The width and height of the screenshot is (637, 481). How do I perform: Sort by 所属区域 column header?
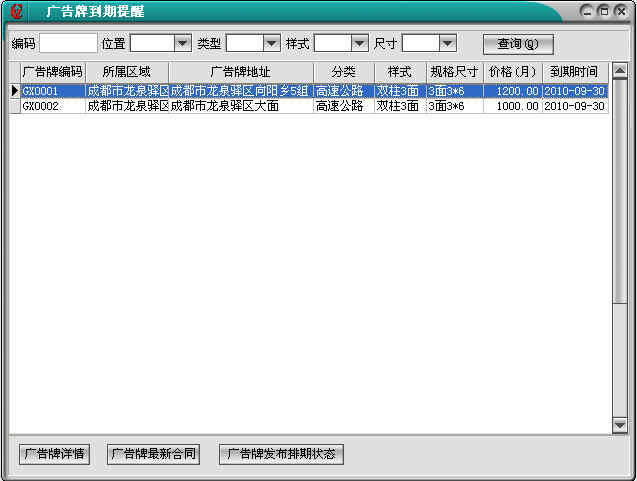click(x=127, y=72)
